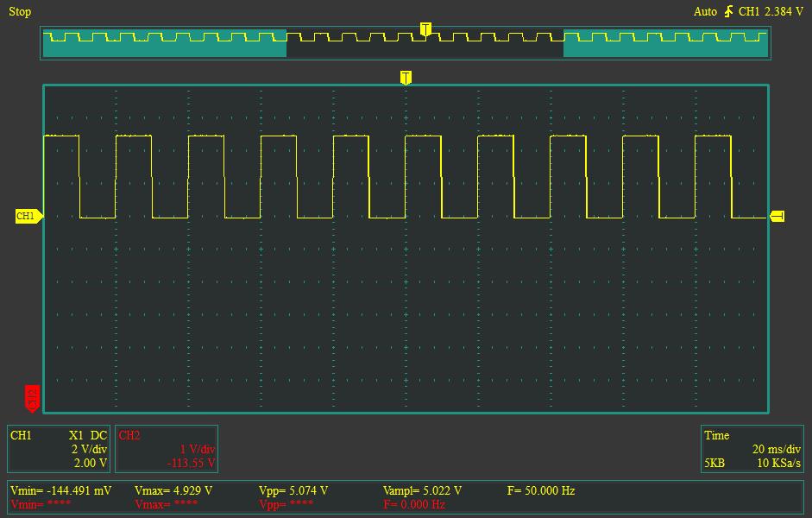Click the rising edge trigger icon
Image resolution: width=812 pixels, height=518 pixels.
click(x=729, y=11)
